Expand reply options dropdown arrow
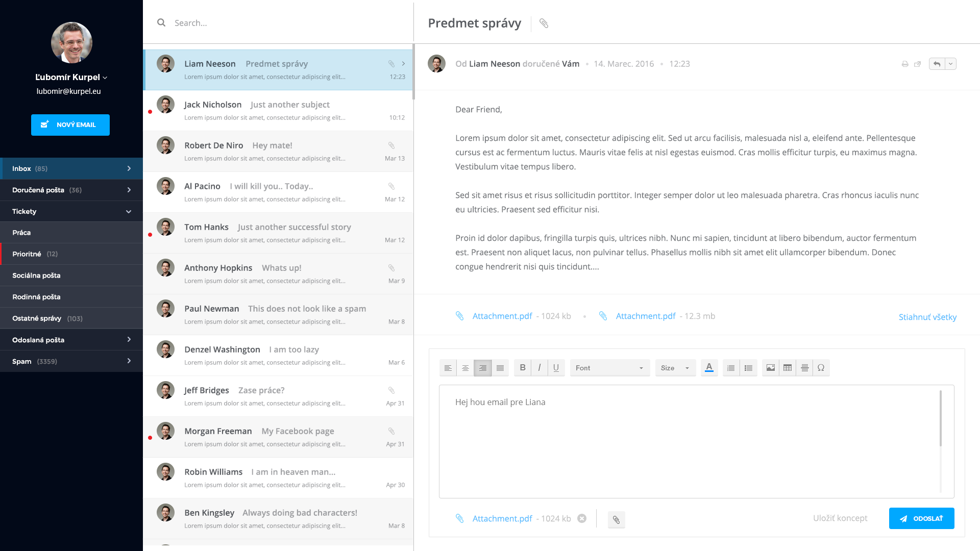Screen dimensions: 980x551 point(950,64)
